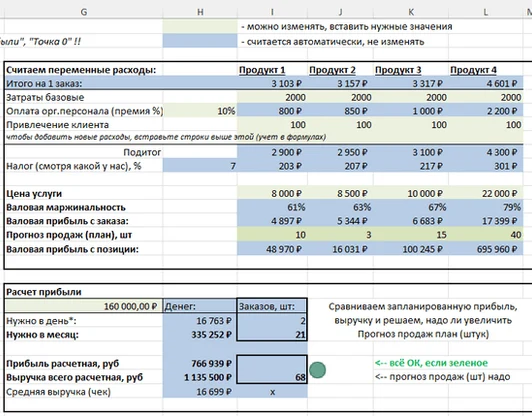Select the 2 200 ₽ staff payment cell
Screen dimensions: 532x416
(x=486, y=111)
